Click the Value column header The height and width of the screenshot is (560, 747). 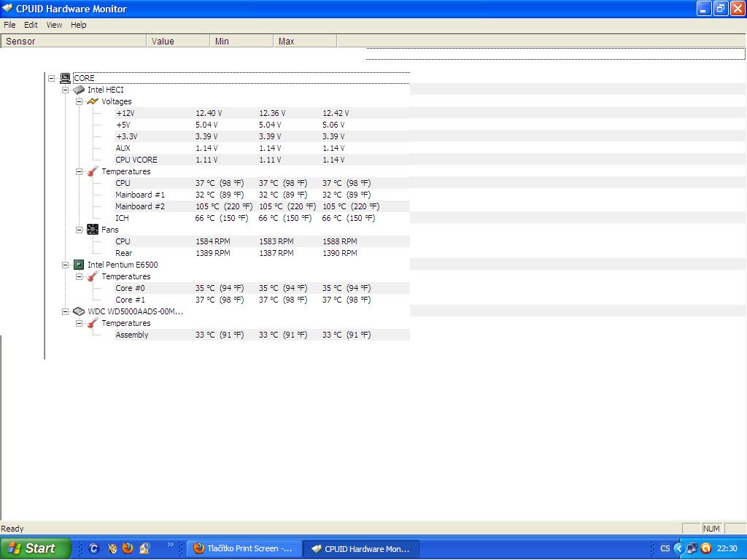coord(178,42)
